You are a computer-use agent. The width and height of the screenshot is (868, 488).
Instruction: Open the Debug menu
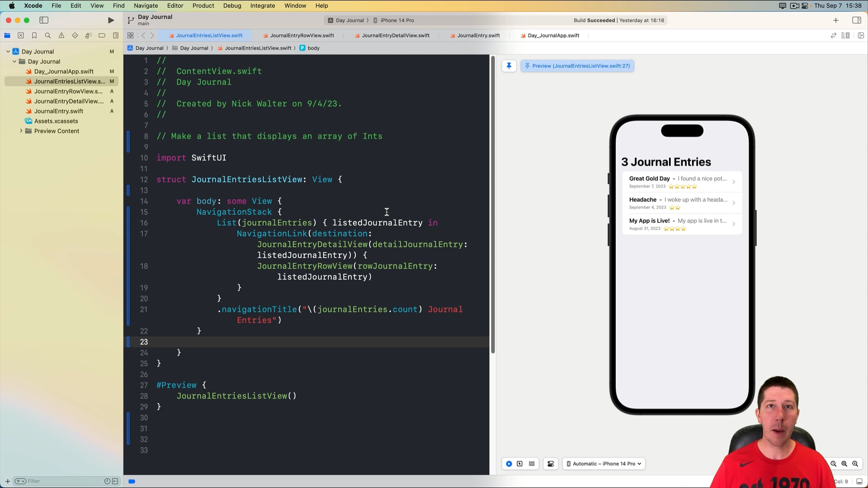pyautogui.click(x=232, y=5)
